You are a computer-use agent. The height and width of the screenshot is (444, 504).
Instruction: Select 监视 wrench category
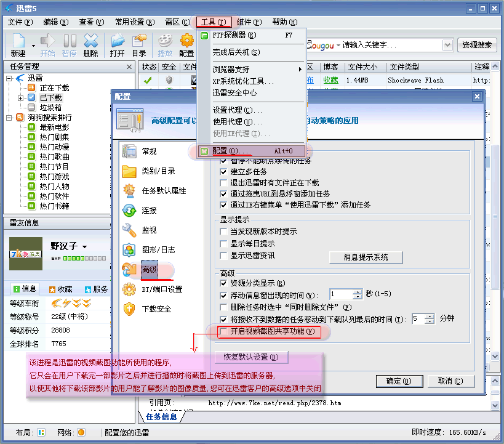(140, 230)
